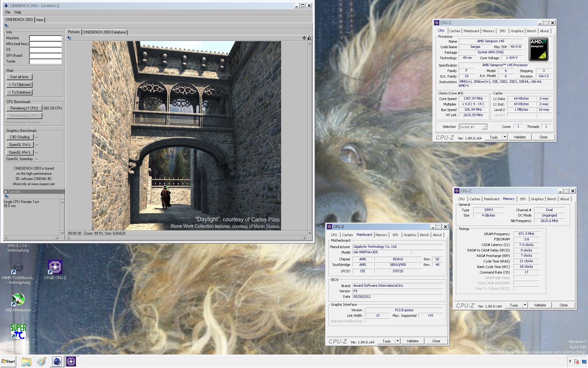This screenshot has height=368, width=588.
Task: Open HWBOT x265 Benchmark desktop shortcut
Action: [18, 272]
